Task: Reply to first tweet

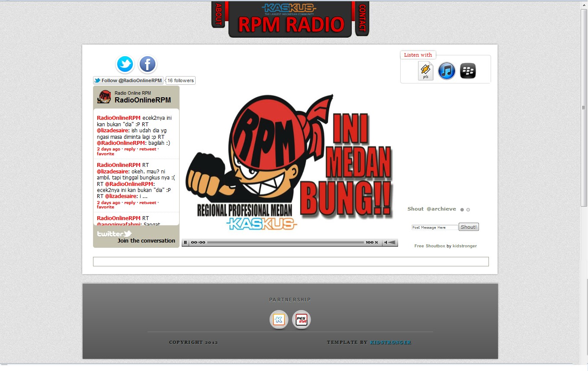Action: coord(130,149)
